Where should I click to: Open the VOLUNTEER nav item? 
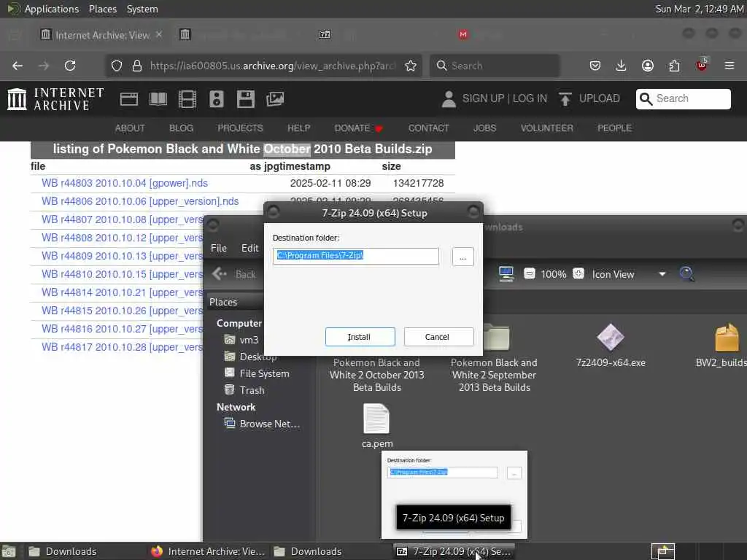(547, 128)
